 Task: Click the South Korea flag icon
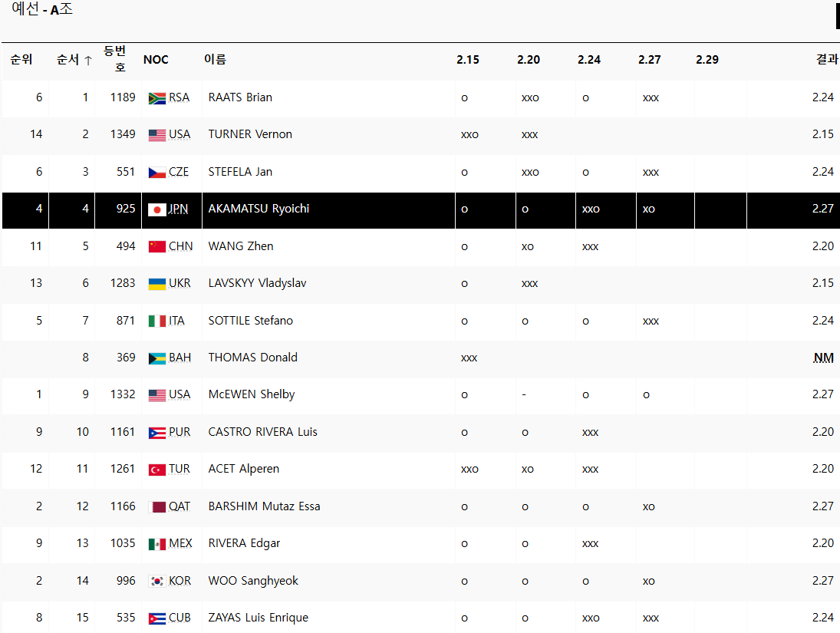coord(156,582)
